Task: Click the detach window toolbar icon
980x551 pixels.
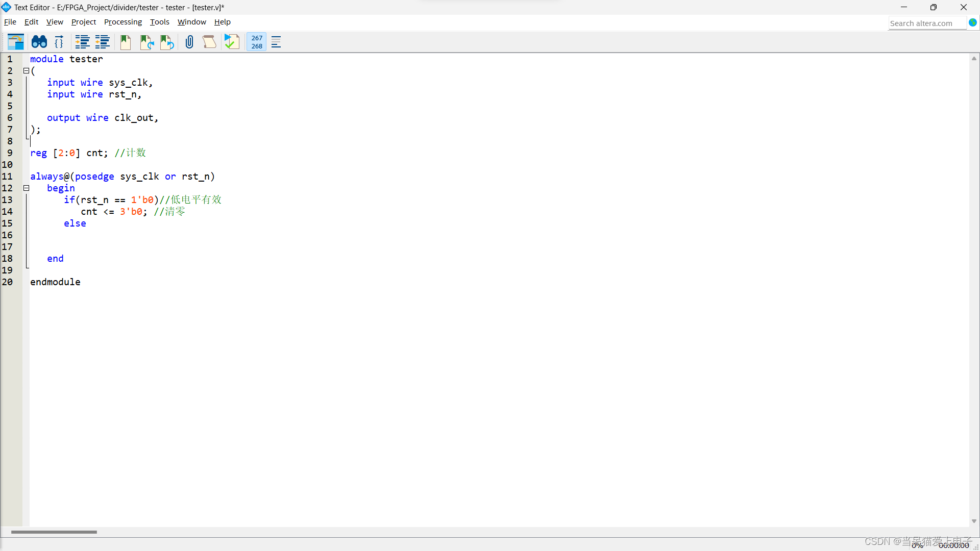Action: (x=16, y=42)
